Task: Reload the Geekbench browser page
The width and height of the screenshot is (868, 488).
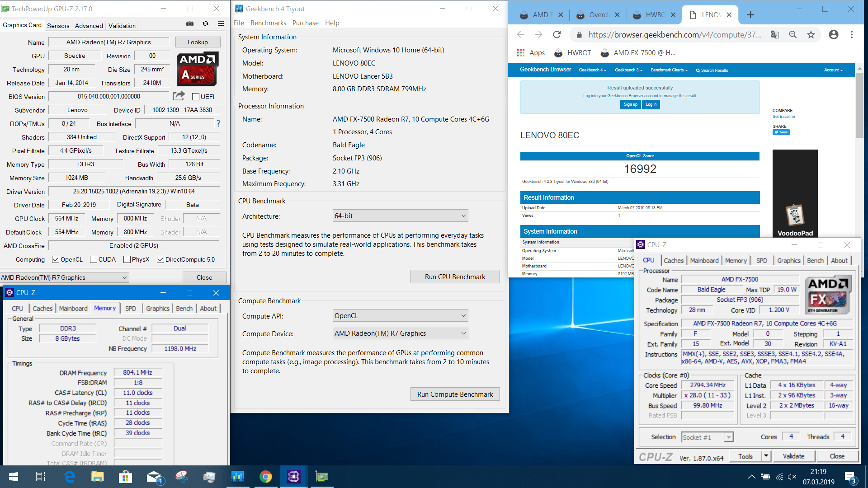Action: 557,35
